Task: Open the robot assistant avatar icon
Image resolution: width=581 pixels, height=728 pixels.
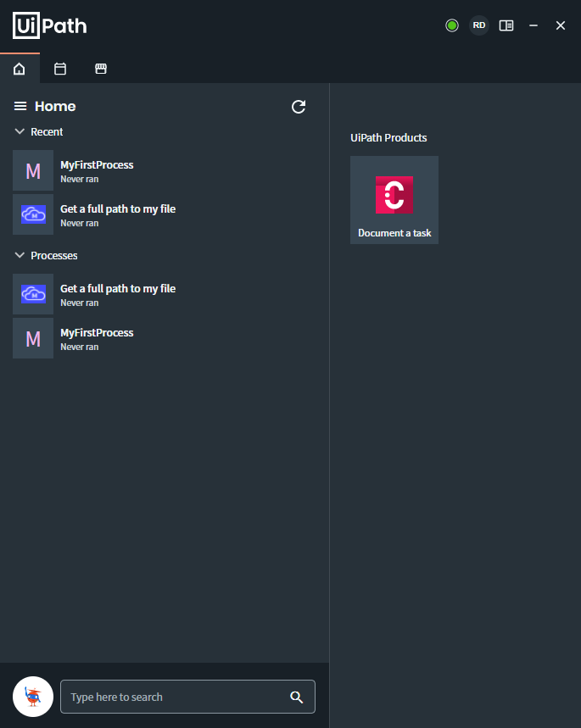Action: [x=33, y=697]
